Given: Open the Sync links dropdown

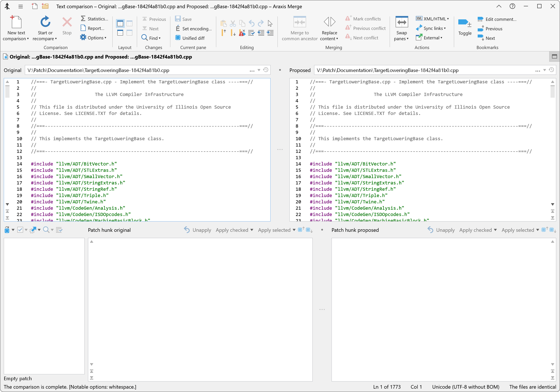Looking at the screenshot, I should (446, 28).
